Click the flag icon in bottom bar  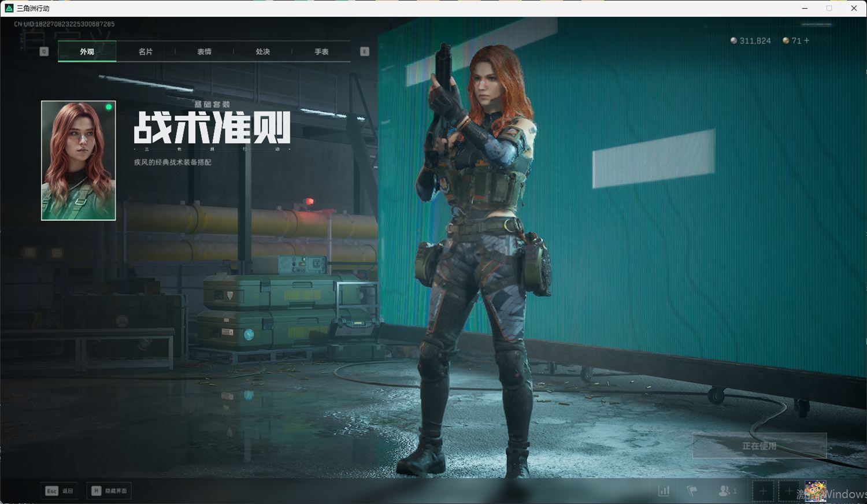coord(692,491)
